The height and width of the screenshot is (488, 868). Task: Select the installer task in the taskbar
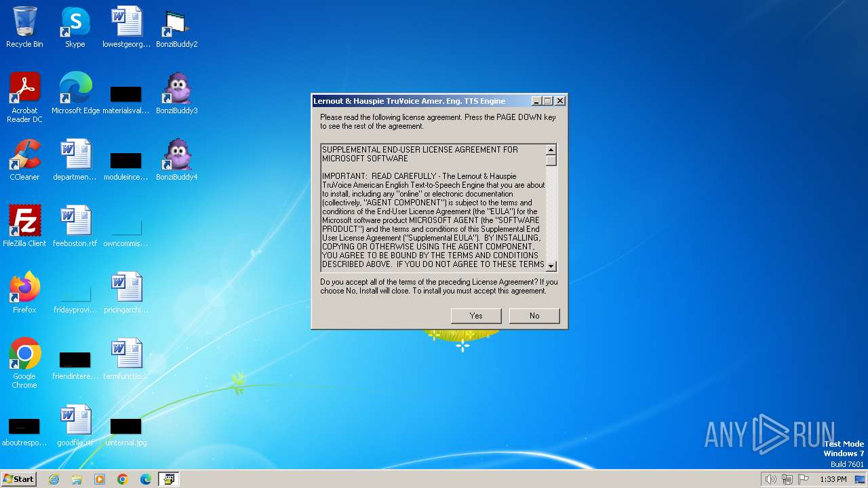(168, 479)
